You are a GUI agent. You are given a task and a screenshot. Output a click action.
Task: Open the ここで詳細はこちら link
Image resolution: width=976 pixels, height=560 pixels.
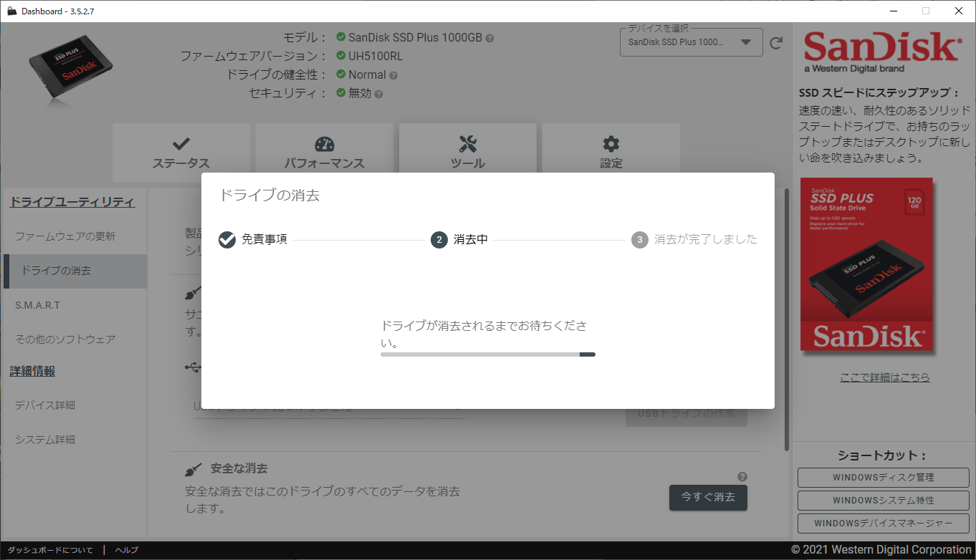pyautogui.click(x=885, y=377)
